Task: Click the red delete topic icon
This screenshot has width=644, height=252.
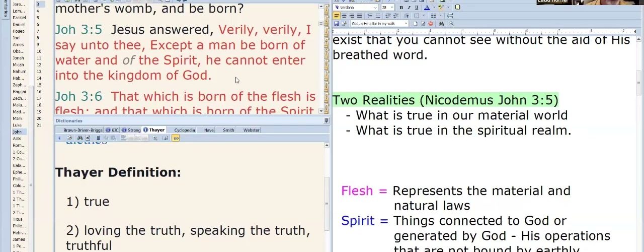Action: 430,24
